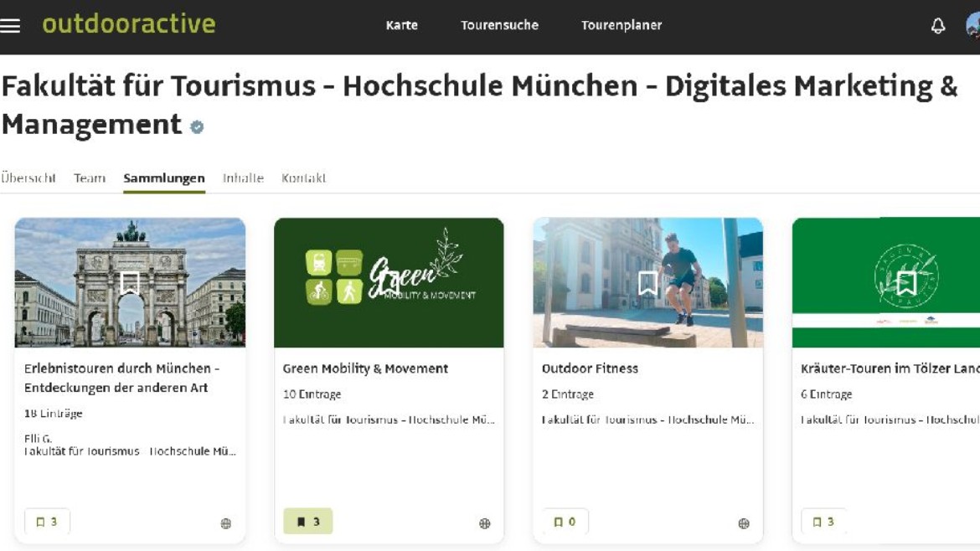Click Fakultät für Tourismus under Elli G.
The image size is (980, 551).
[x=130, y=451]
